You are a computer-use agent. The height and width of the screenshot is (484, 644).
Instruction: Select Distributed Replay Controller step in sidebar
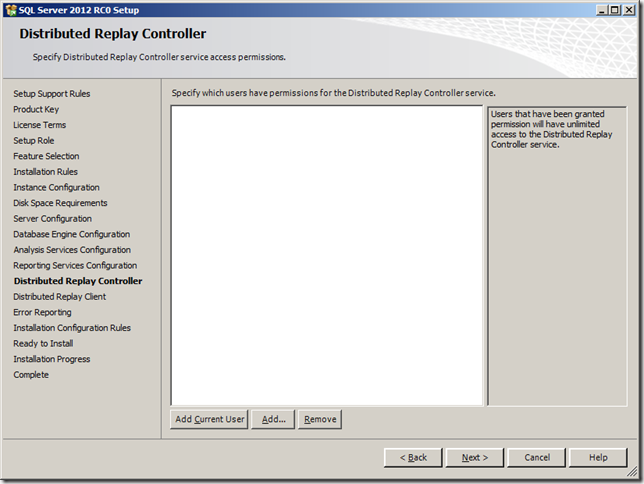click(x=78, y=281)
